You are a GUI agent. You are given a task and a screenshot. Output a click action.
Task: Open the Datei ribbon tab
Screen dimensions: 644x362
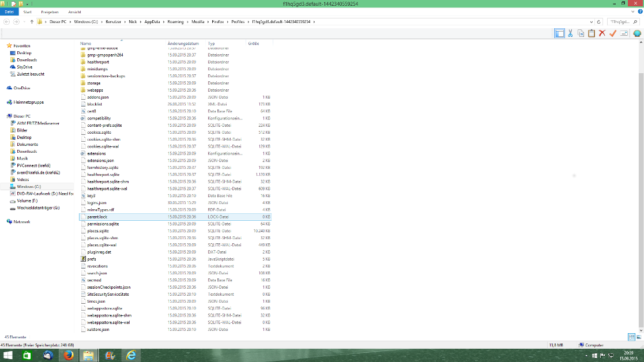click(9, 12)
